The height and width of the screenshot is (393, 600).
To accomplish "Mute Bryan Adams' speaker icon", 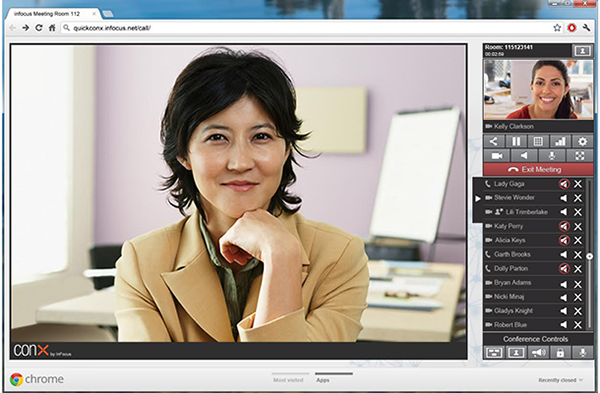I will (x=564, y=284).
